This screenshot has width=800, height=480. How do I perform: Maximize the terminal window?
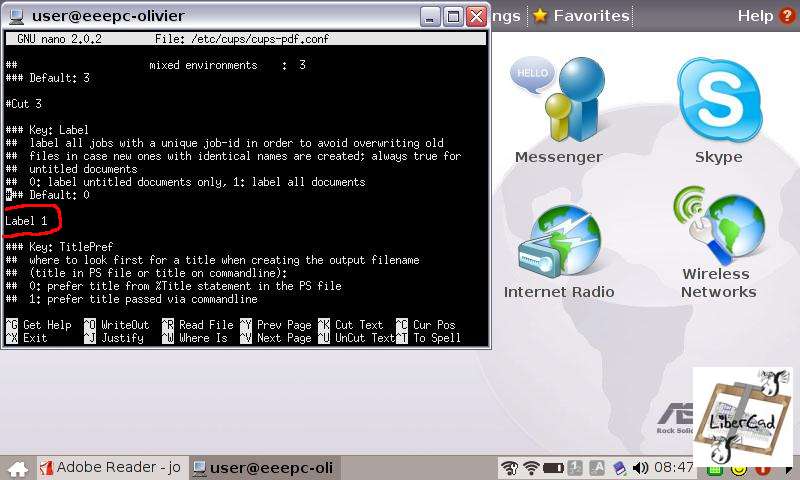453,16
